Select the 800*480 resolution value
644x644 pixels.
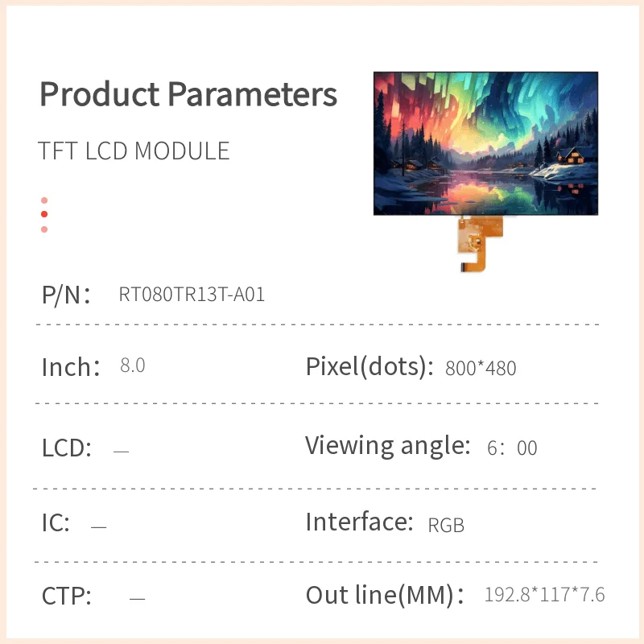[481, 369]
